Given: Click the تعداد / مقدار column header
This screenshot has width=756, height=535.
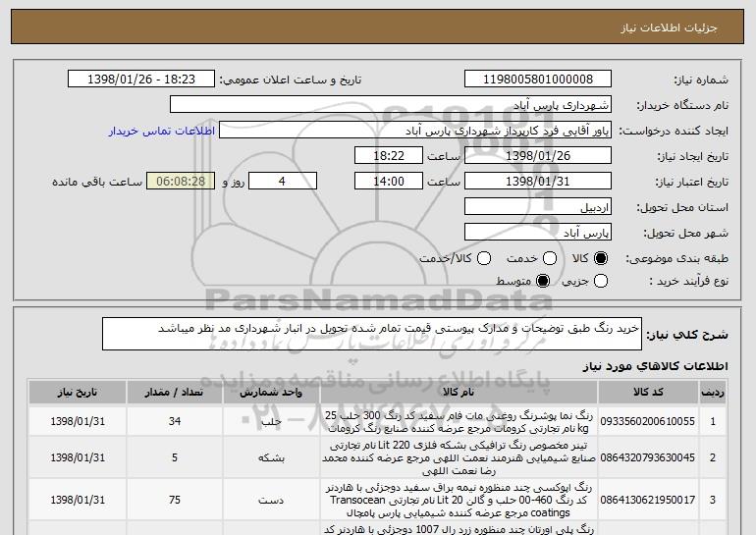Looking at the screenshot, I should [174, 393].
